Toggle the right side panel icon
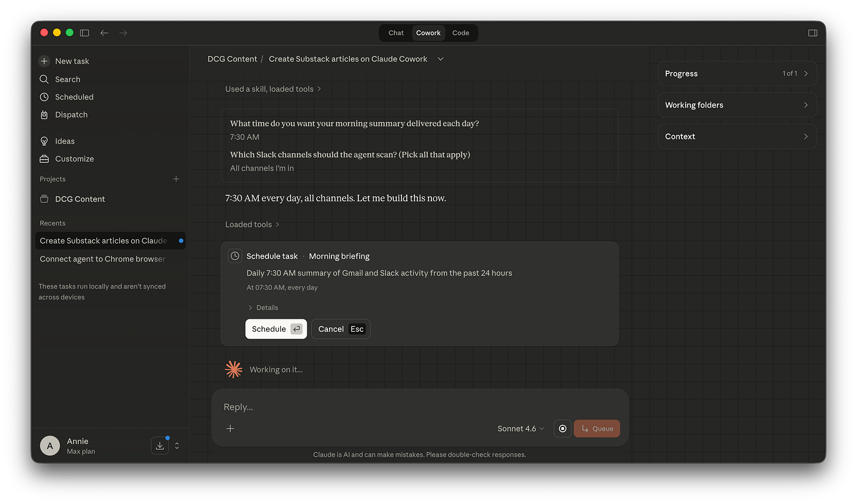Viewport: 857px width, 504px height. tap(813, 33)
